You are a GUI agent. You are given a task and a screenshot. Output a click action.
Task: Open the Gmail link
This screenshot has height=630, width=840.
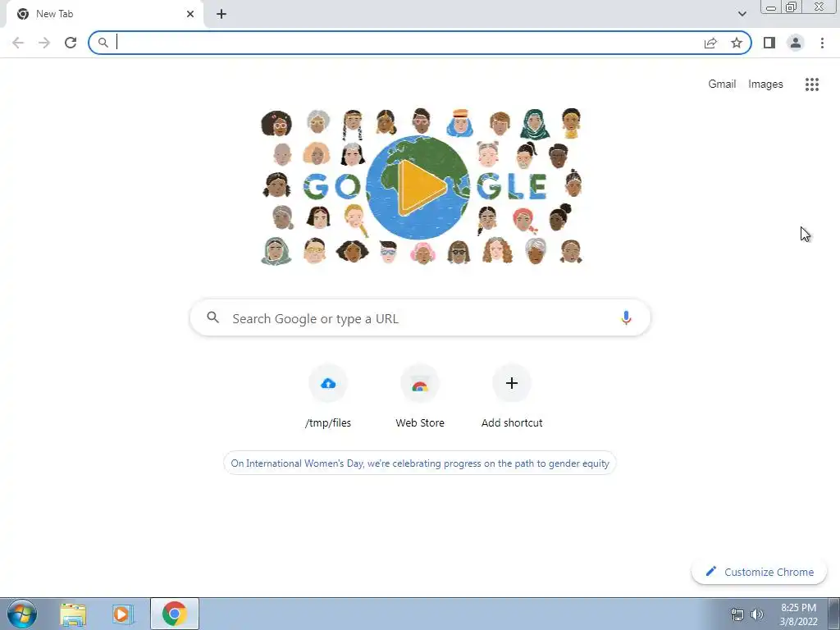click(x=722, y=84)
